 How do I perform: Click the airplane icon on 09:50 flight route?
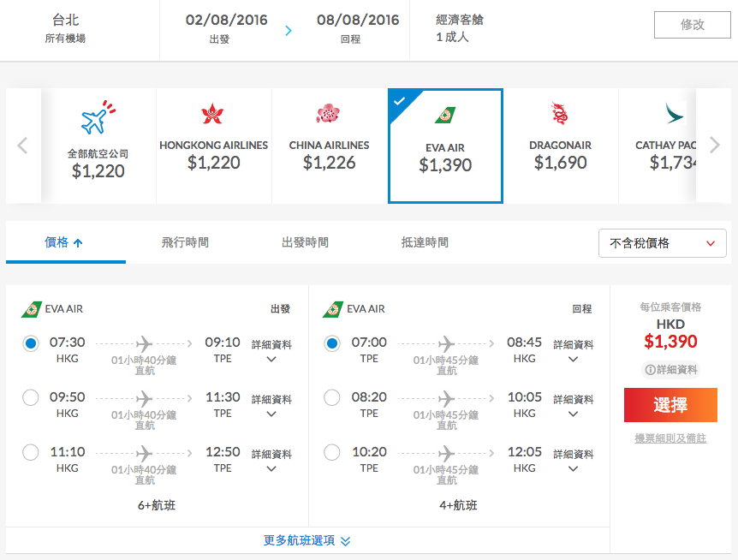click(x=144, y=398)
